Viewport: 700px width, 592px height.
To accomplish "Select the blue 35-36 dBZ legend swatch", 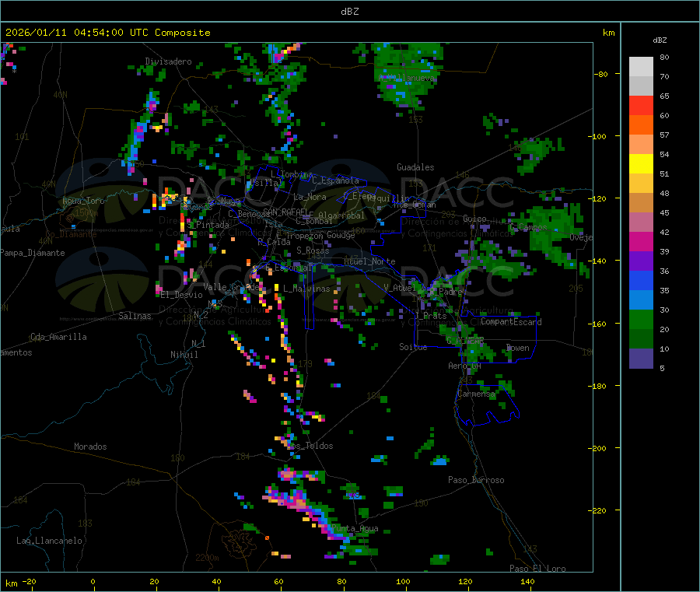I will pos(641,280).
